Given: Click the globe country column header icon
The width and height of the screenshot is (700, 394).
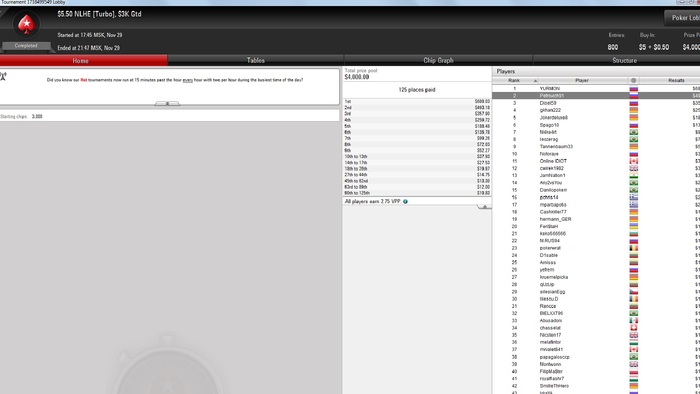Looking at the screenshot, I should tap(633, 80).
